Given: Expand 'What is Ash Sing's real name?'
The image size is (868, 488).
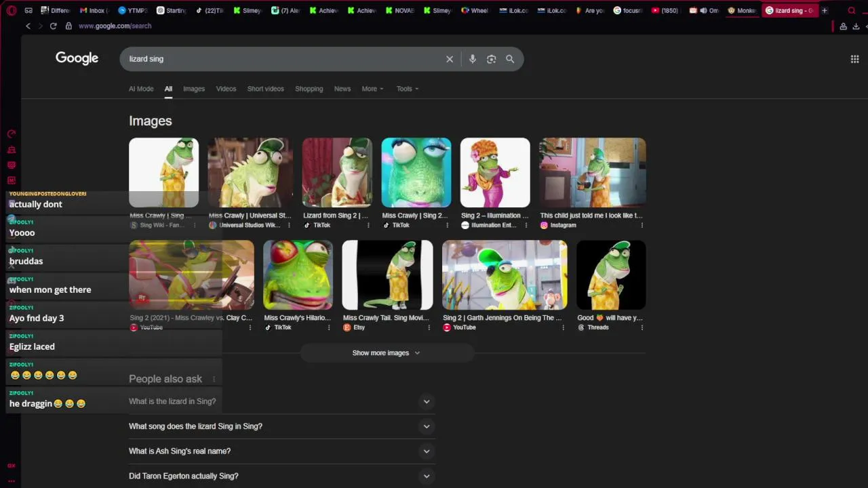Looking at the screenshot, I should pyautogui.click(x=281, y=451).
